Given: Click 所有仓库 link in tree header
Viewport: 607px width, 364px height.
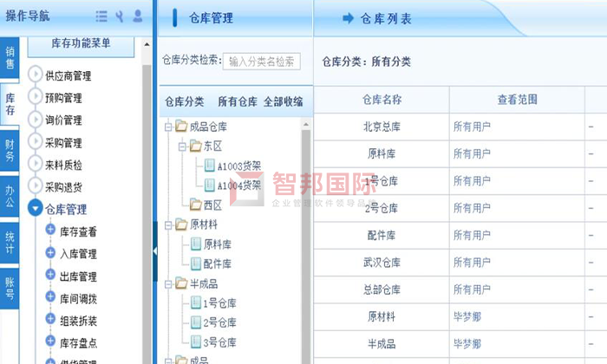Looking at the screenshot, I should tap(238, 101).
